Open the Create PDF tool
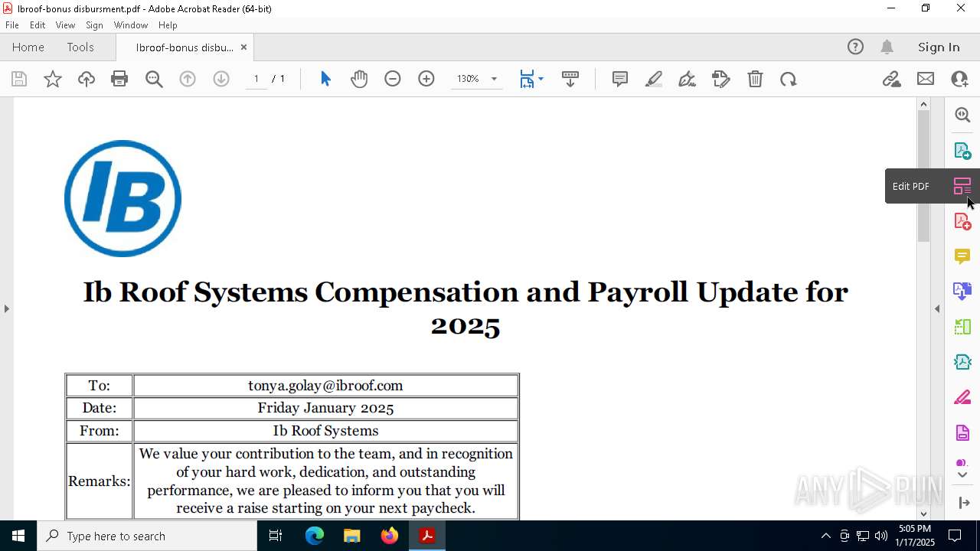Image resolution: width=980 pixels, height=551 pixels. pyautogui.click(x=962, y=221)
